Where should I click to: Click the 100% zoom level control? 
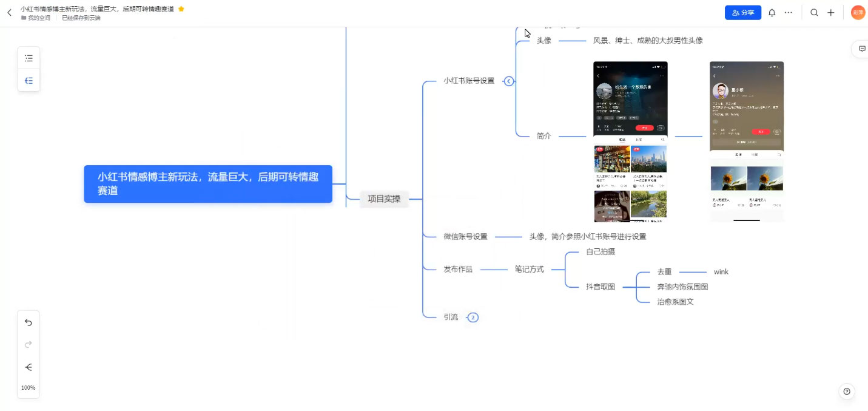pyautogui.click(x=28, y=387)
